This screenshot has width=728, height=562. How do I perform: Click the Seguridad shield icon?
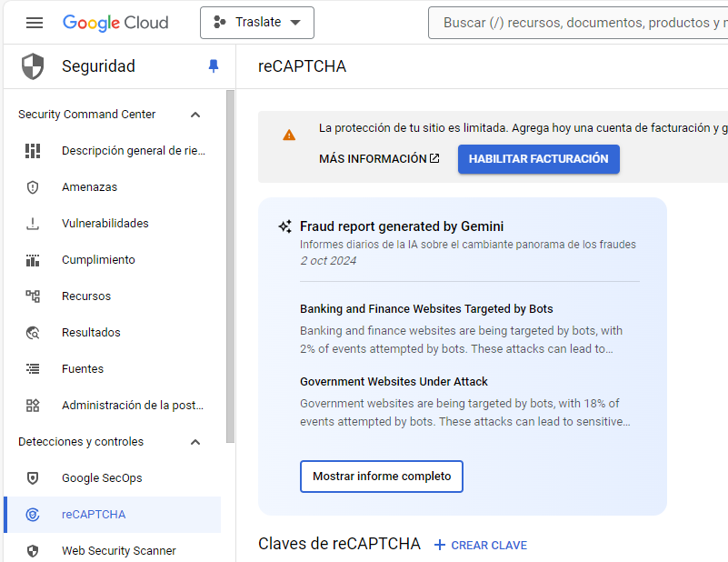[33, 66]
